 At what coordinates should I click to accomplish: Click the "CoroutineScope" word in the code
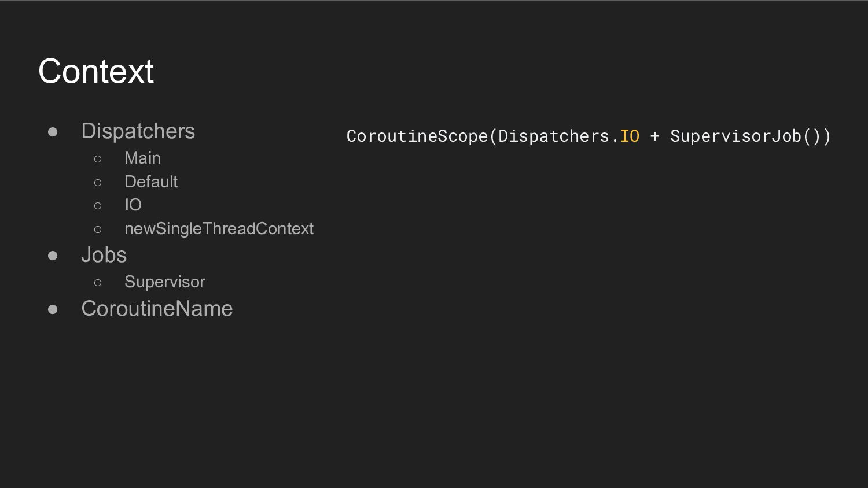coord(417,136)
